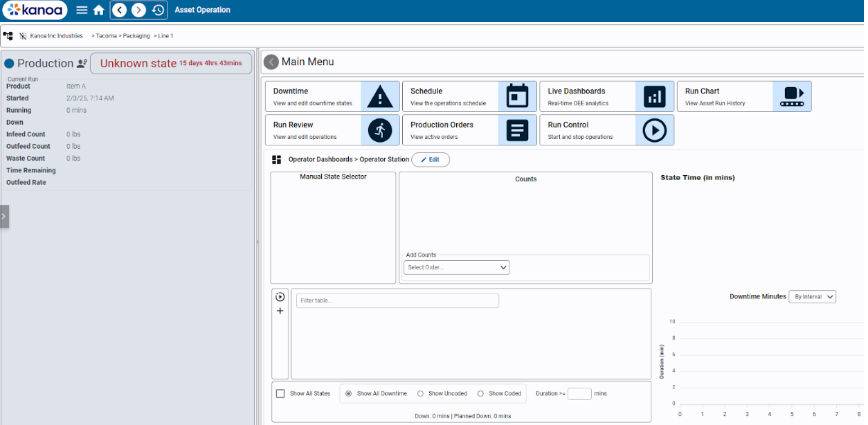
Task: Click the Kanoa logo
Action: (35, 10)
